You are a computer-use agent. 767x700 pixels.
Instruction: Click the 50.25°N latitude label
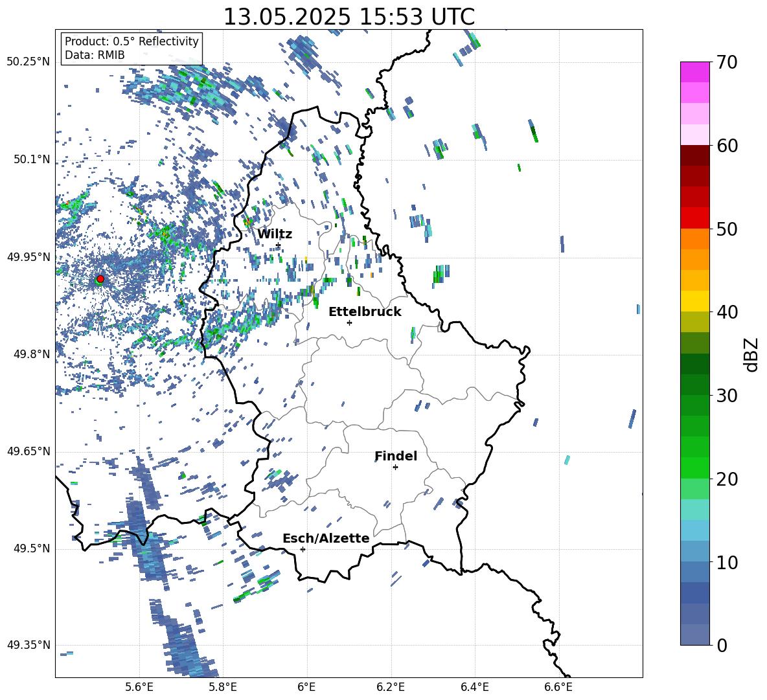(x=29, y=62)
